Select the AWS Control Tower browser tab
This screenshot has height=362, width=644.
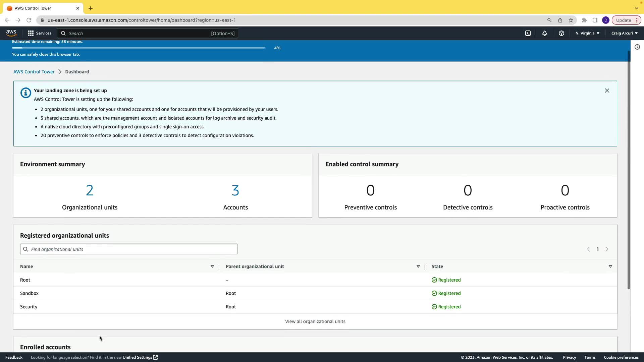coord(40,8)
